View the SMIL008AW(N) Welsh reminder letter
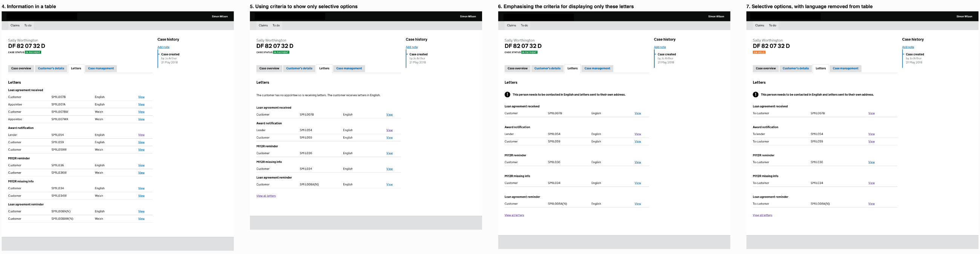Viewport: 980px width, 254px height. [x=141, y=219]
